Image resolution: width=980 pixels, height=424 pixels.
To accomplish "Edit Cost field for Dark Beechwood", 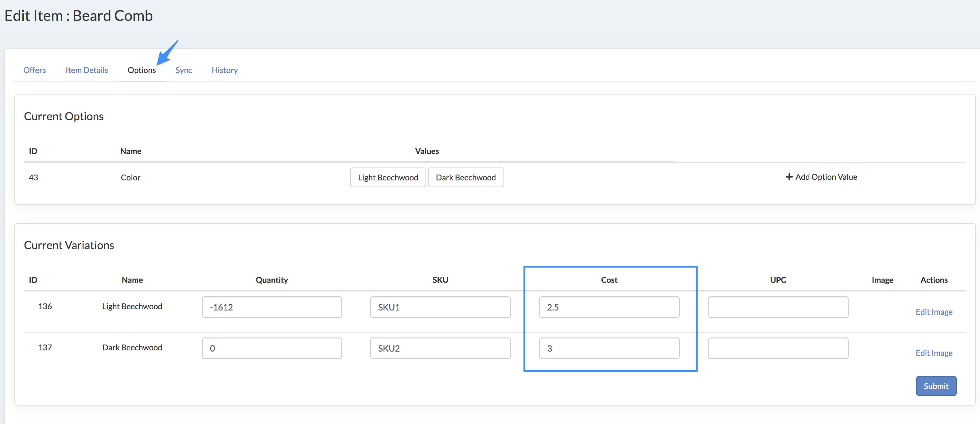I will (x=609, y=348).
